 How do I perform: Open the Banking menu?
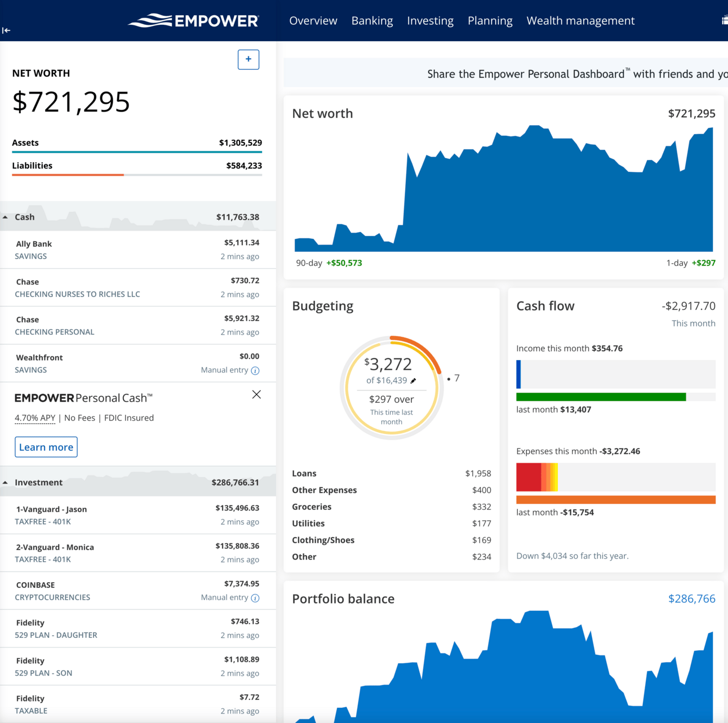click(x=372, y=21)
